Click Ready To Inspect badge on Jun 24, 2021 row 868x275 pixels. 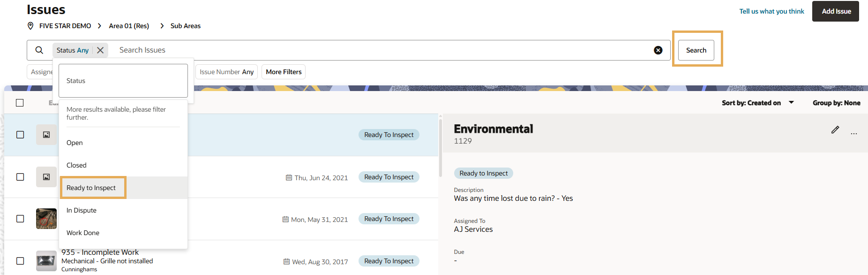(389, 177)
